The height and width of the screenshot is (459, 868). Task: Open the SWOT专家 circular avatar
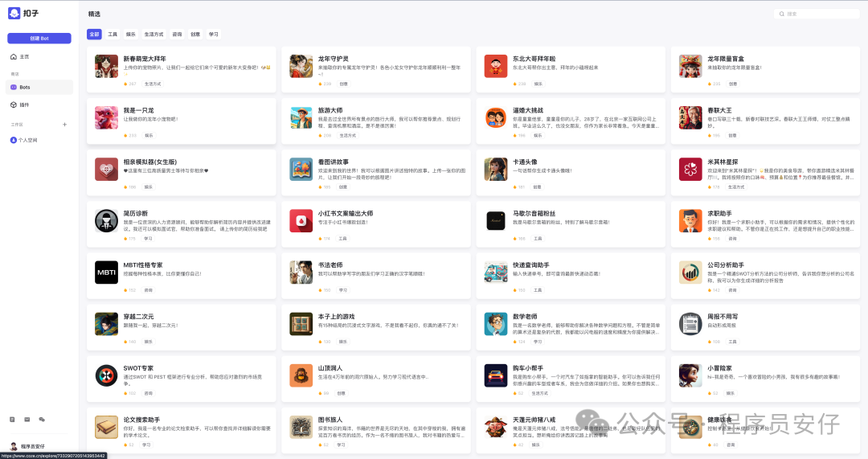click(106, 375)
